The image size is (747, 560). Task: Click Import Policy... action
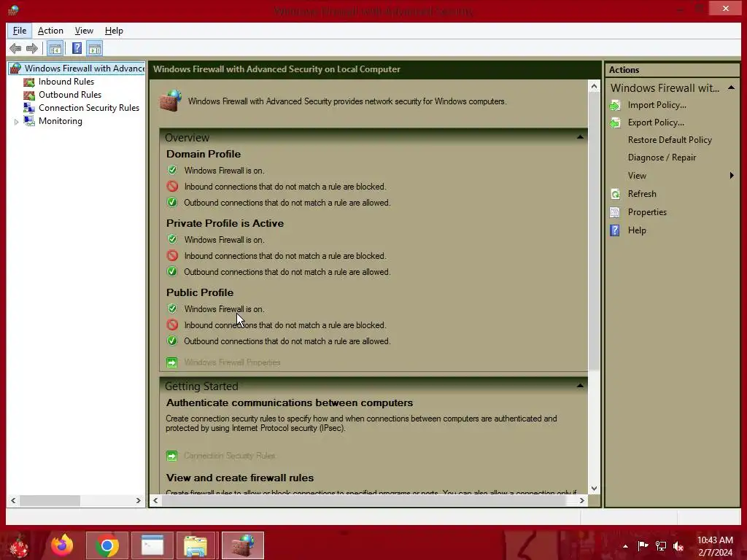pyautogui.click(x=657, y=105)
